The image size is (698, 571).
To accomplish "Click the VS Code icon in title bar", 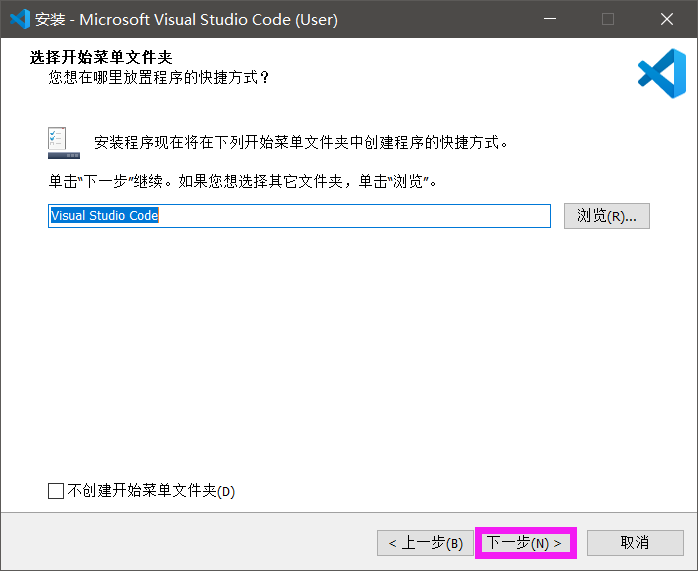I will click(20, 19).
